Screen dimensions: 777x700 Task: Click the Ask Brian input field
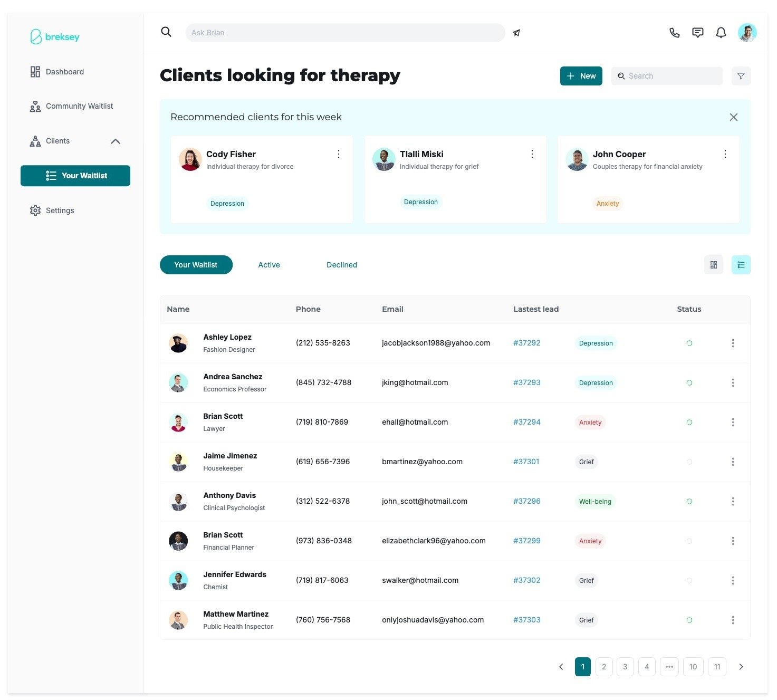[x=345, y=33]
